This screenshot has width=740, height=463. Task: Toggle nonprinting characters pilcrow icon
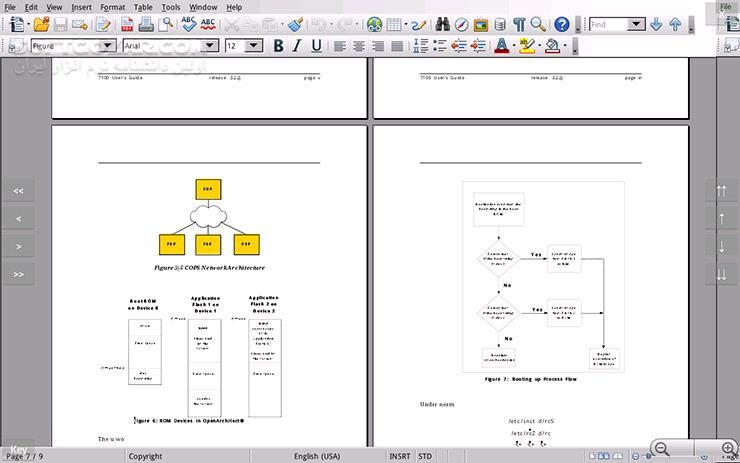point(519,24)
